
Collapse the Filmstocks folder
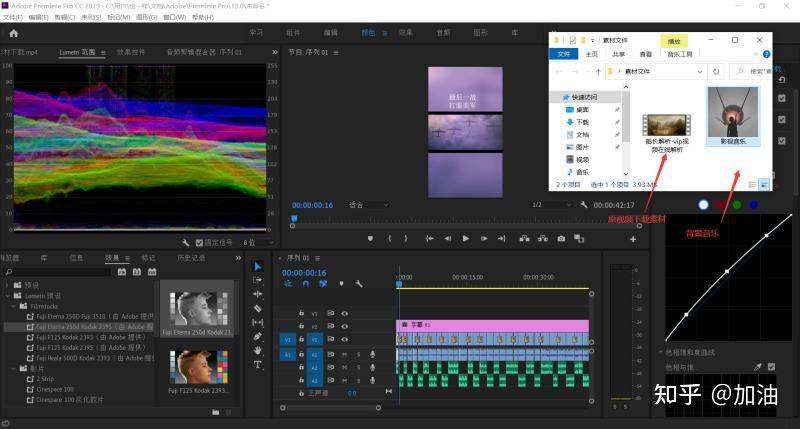point(14,306)
